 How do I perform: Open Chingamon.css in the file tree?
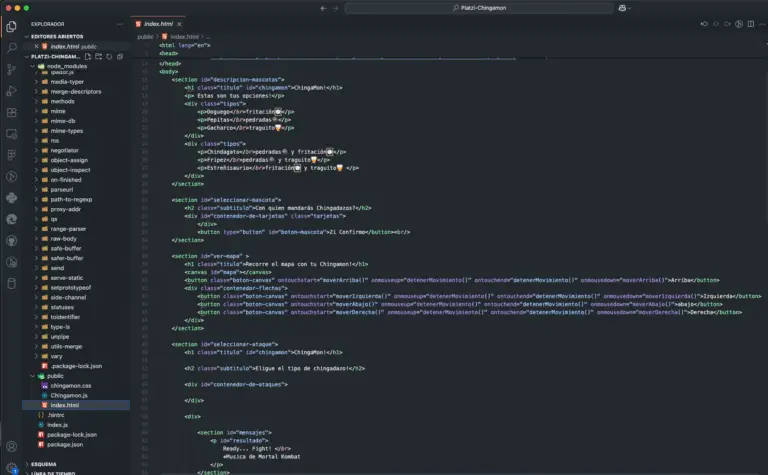[x=71, y=385]
